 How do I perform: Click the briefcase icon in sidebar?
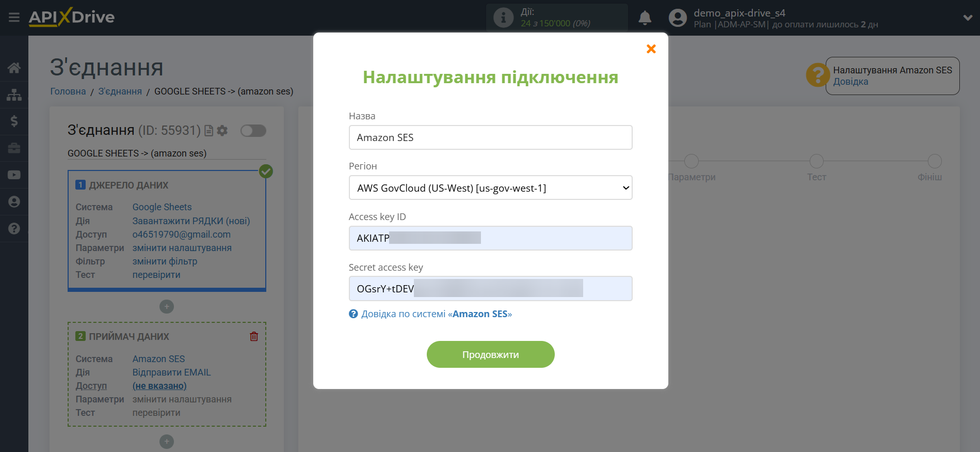(14, 148)
